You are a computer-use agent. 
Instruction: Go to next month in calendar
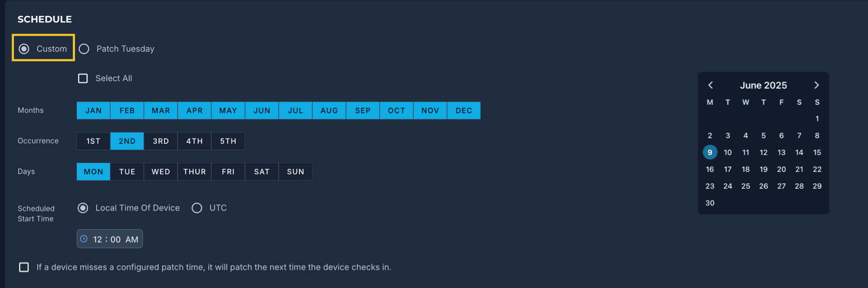click(817, 85)
